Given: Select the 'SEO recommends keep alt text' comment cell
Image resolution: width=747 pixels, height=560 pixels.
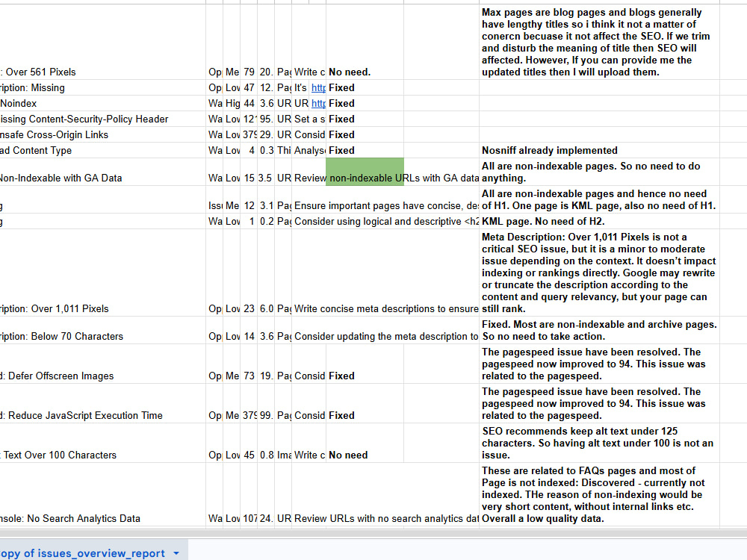Looking at the screenshot, I should 599,443.
